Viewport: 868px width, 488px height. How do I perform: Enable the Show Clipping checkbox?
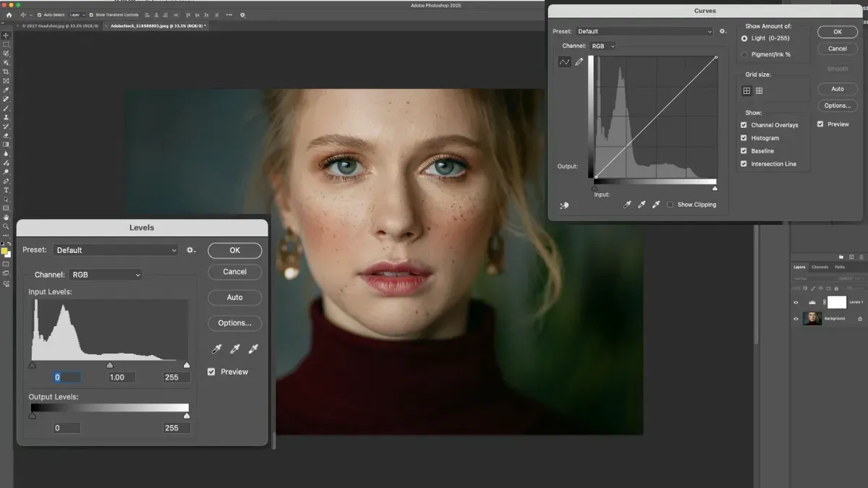click(670, 205)
